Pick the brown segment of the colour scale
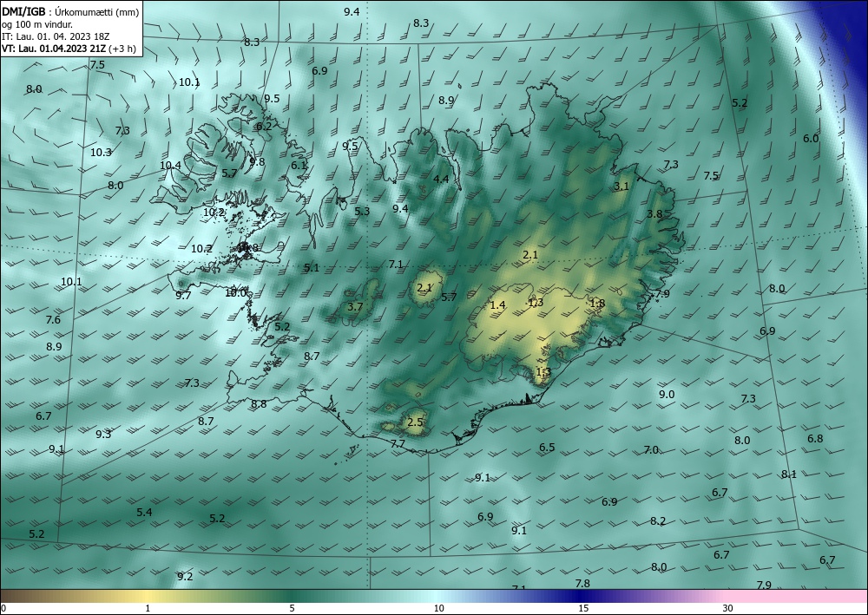The height and width of the screenshot is (615, 868). pos(23,596)
